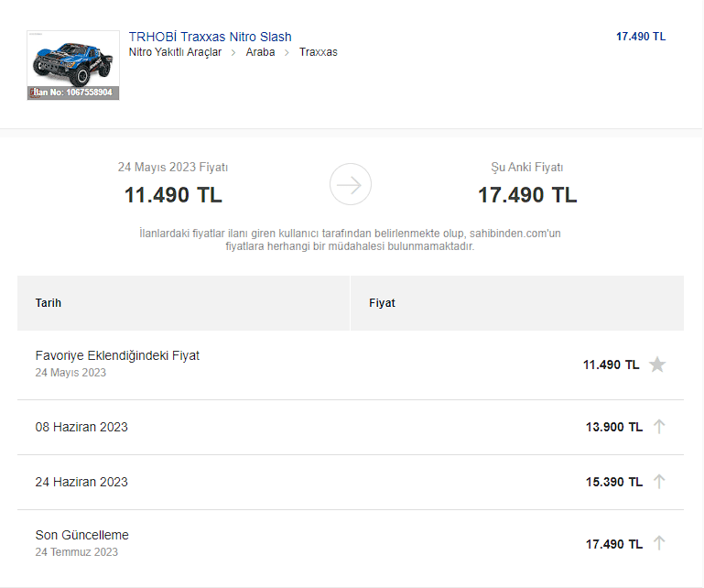Go to Nitro Yakıtlı Araçlar category breadcrumb
Image resolution: width=704 pixels, height=588 pixels.
(175, 52)
